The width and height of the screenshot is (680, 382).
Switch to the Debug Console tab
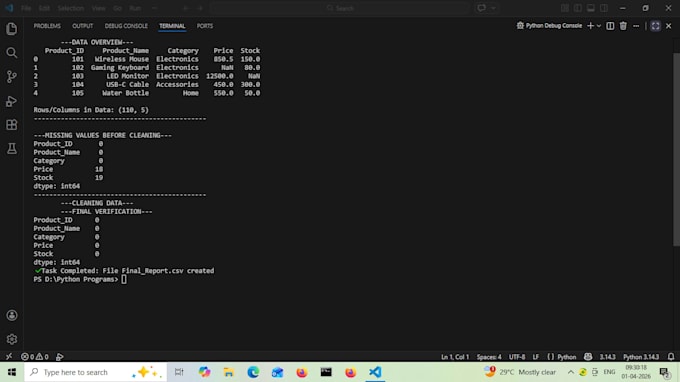[x=126, y=26]
